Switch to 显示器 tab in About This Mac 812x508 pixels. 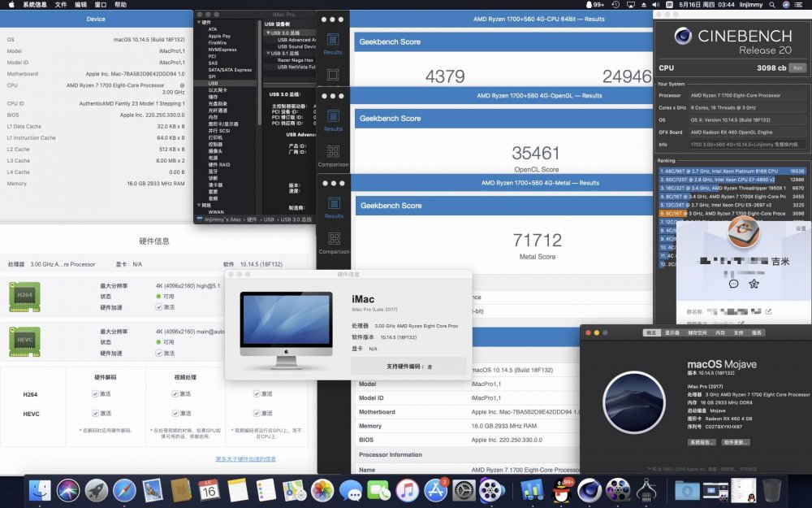click(x=672, y=332)
